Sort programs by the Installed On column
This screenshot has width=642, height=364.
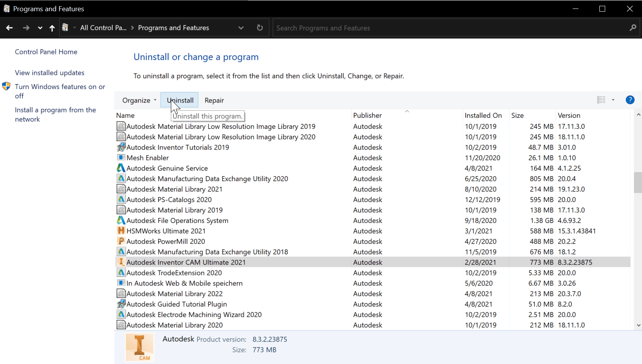[484, 115]
